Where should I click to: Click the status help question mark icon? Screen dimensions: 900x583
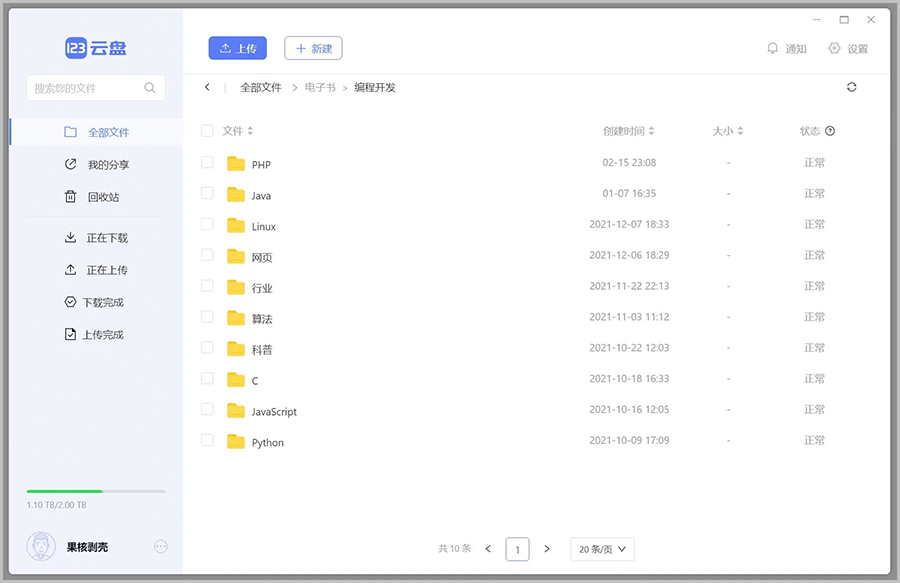pos(830,131)
